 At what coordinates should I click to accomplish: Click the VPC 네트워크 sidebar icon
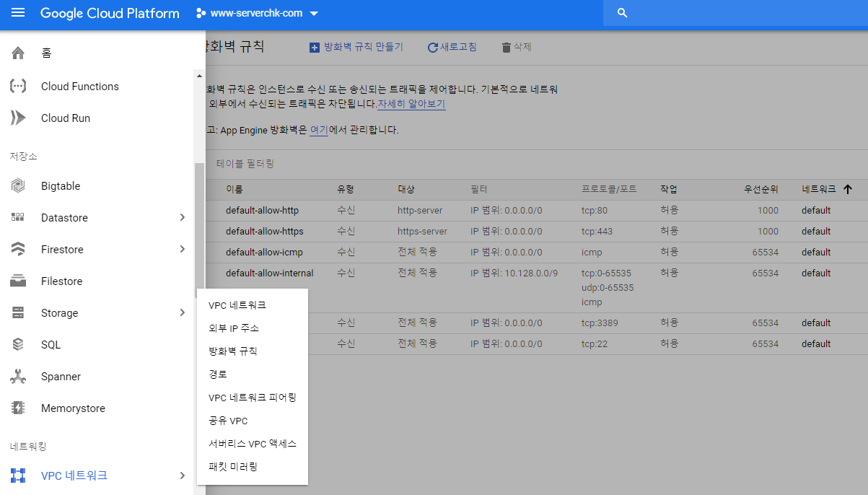(18, 476)
